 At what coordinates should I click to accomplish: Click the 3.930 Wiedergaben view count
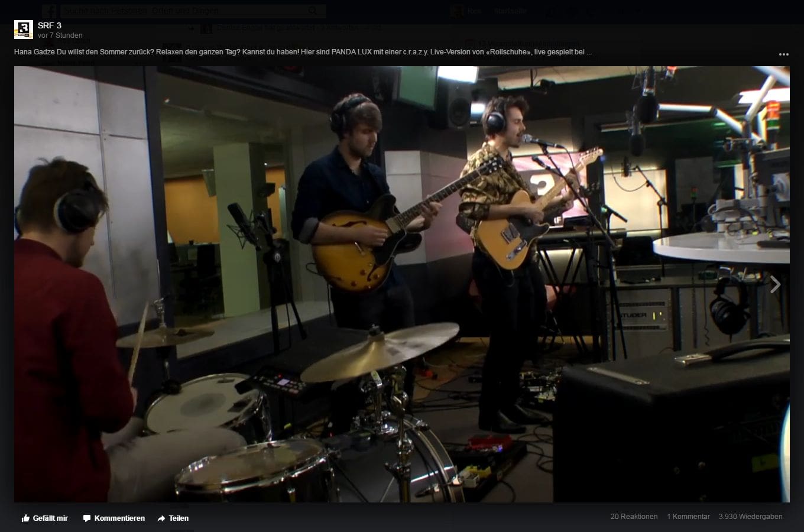(x=750, y=517)
